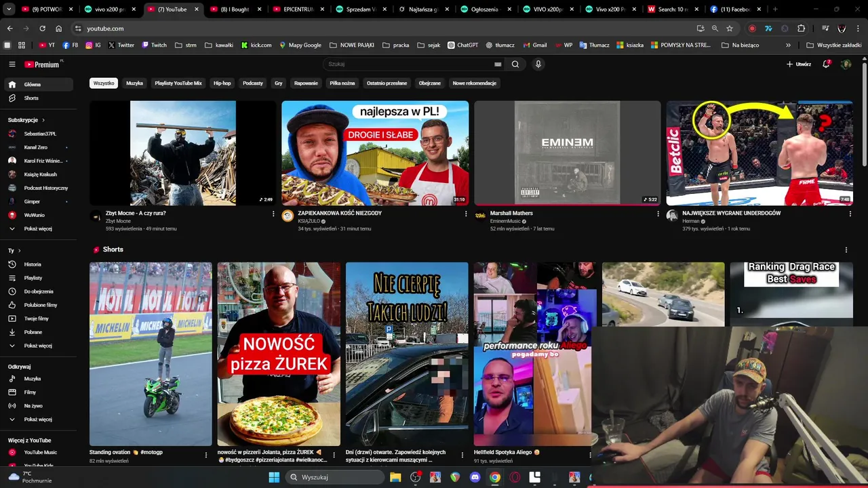868x488 pixels.
Task: Open more options for Zbyt Mocne video
Action: point(273,214)
